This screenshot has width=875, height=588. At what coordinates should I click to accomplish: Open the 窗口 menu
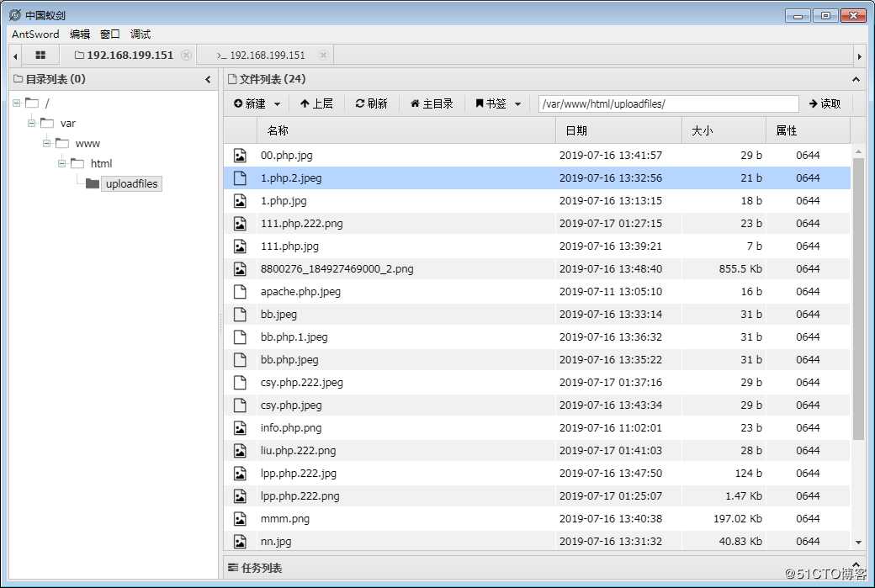[110, 34]
